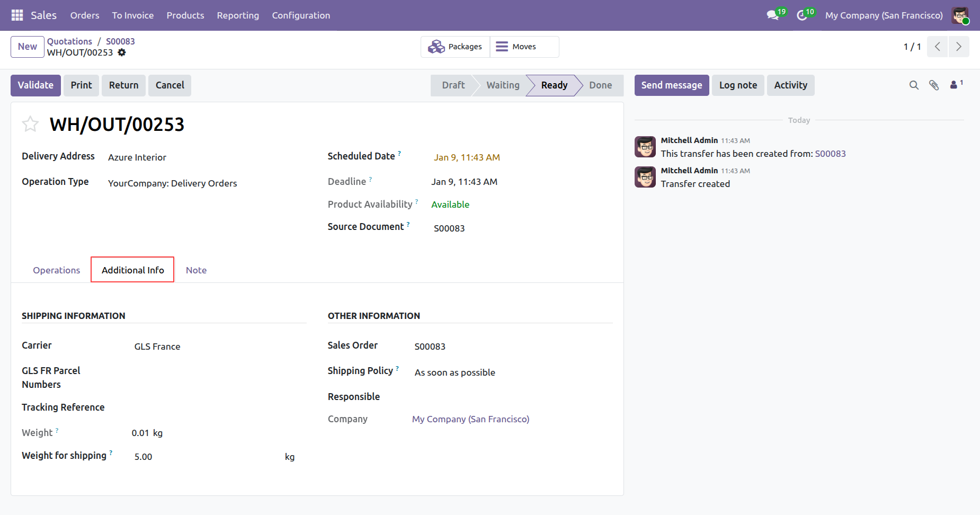Open the apps grid menu
This screenshot has height=515, width=980.
click(17, 15)
